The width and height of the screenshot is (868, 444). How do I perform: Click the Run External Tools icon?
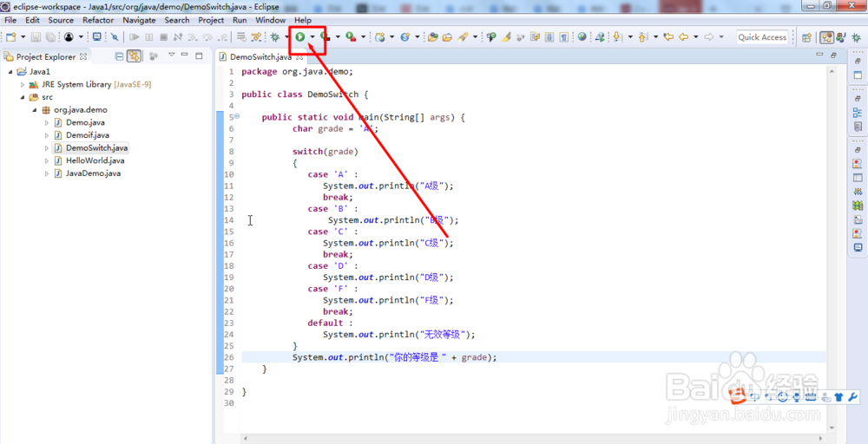point(351,37)
